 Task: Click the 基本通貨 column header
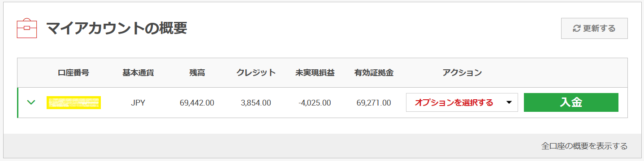(138, 72)
